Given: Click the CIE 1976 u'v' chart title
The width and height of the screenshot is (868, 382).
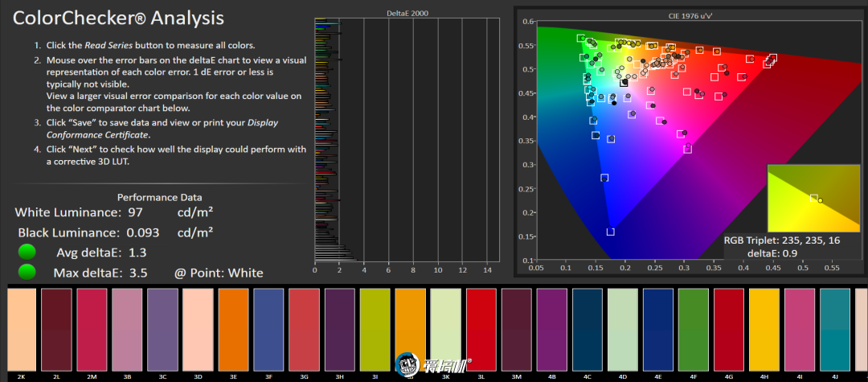Looking at the screenshot, I should (690, 15).
